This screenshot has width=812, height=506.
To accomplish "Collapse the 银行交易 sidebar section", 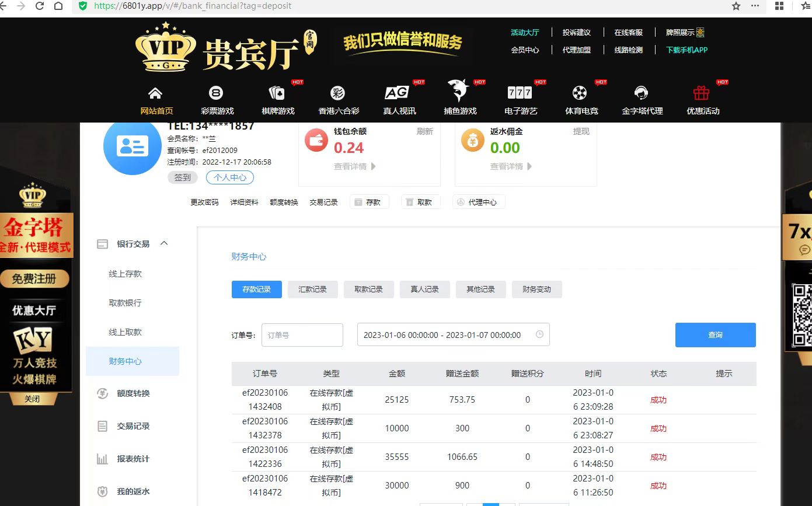I will (164, 243).
